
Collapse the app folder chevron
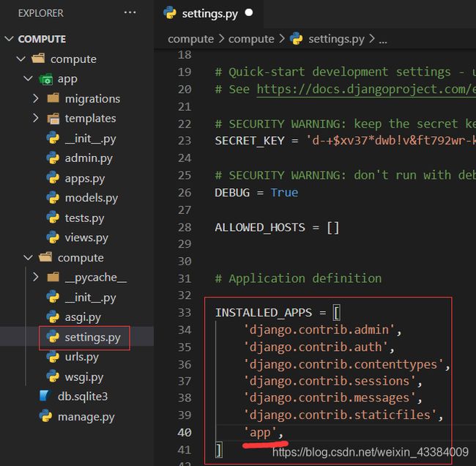[28, 78]
